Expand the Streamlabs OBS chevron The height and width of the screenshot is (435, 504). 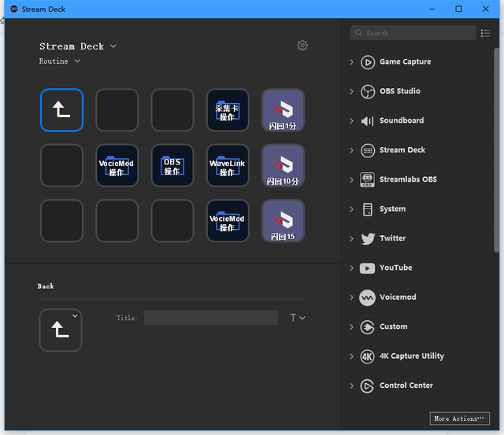click(x=352, y=180)
